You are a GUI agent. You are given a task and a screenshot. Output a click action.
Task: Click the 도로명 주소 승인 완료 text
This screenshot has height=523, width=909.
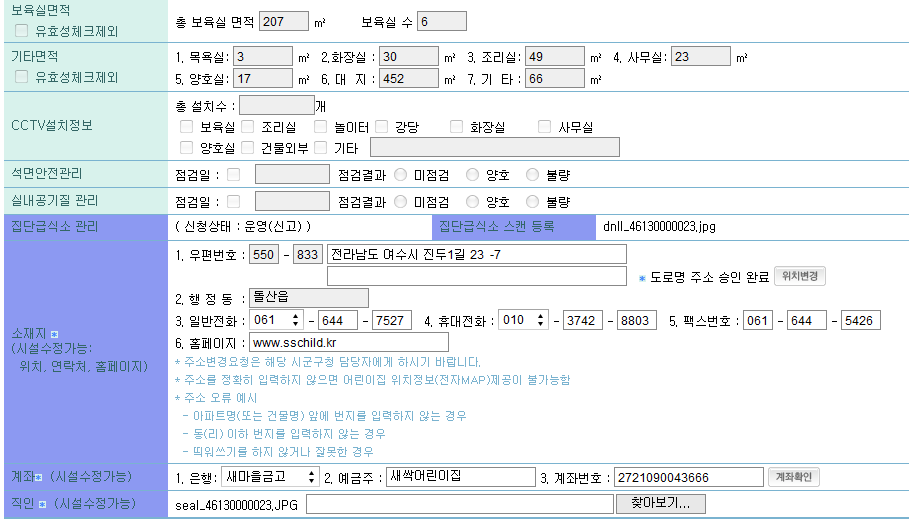coord(709,277)
